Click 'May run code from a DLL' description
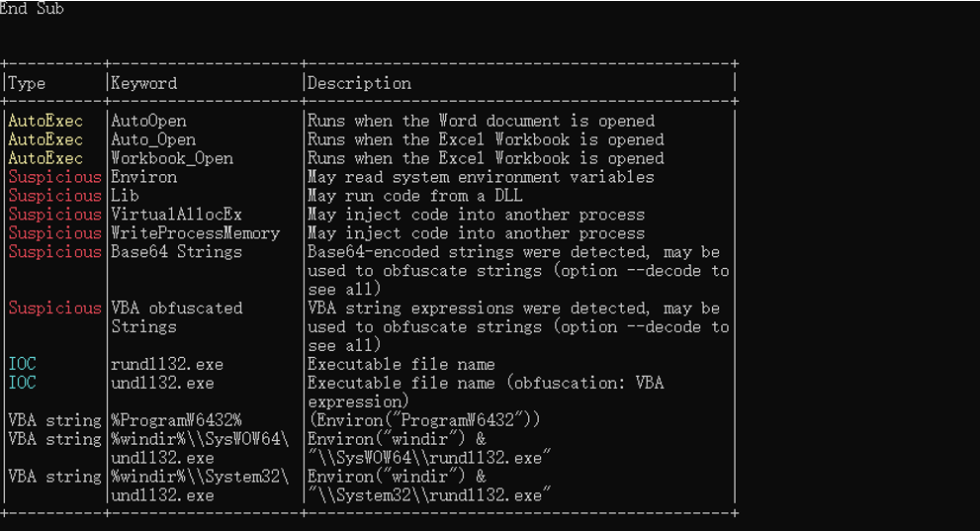The height and width of the screenshot is (531, 980). click(x=415, y=196)
